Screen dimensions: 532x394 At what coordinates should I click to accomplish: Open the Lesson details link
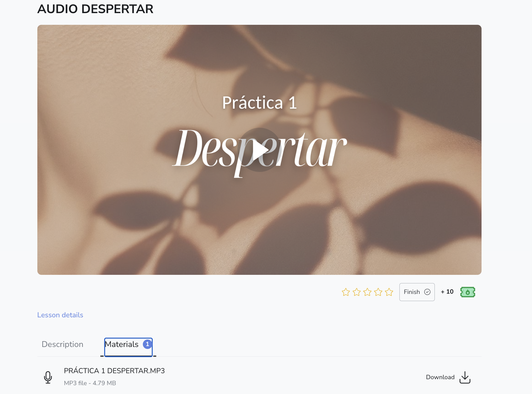60,315
